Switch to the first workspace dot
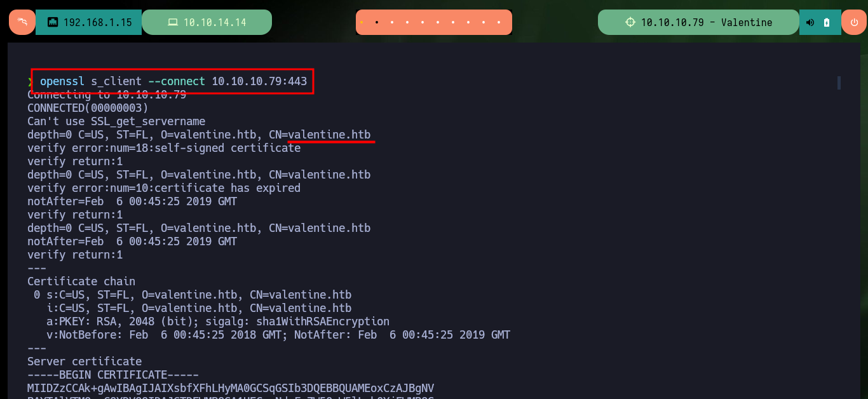Image resolution: width=868 pixels, height=399 pixels. 362,22
